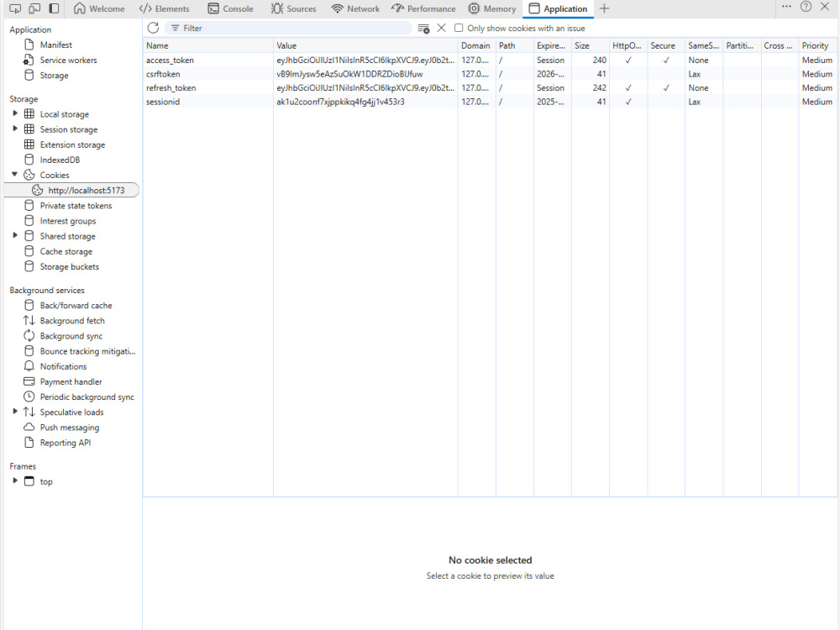
Task: Click the cookie Filter input field
Action: pyautogui.click(x=289, y=28)
